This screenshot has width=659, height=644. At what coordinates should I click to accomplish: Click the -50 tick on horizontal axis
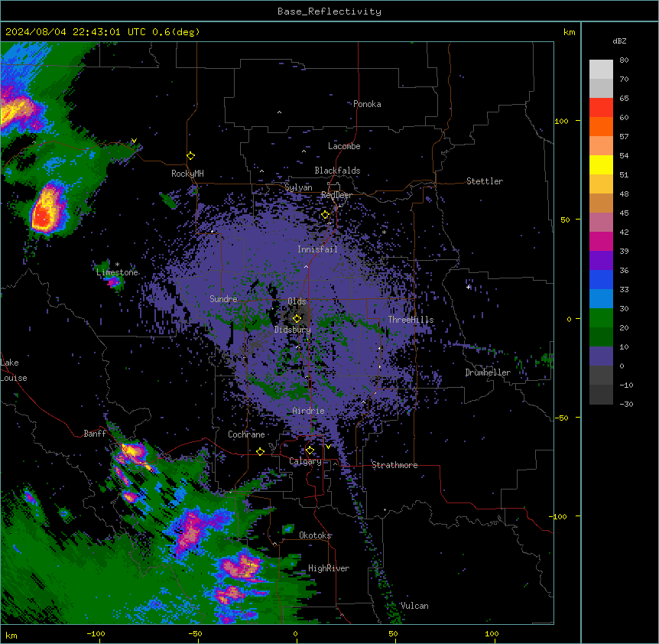[195, 634]
